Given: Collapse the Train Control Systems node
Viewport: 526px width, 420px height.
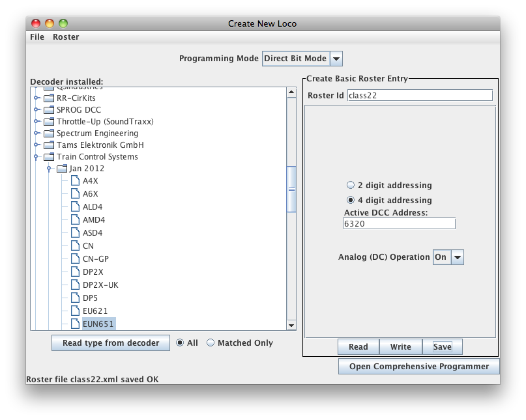Looking at the screenshot, I should tap(37, 157).
